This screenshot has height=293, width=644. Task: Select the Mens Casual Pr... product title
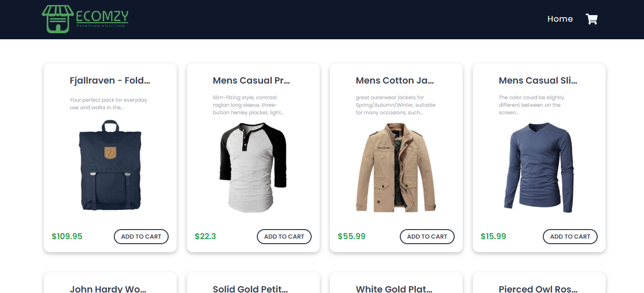click(251, 81)
